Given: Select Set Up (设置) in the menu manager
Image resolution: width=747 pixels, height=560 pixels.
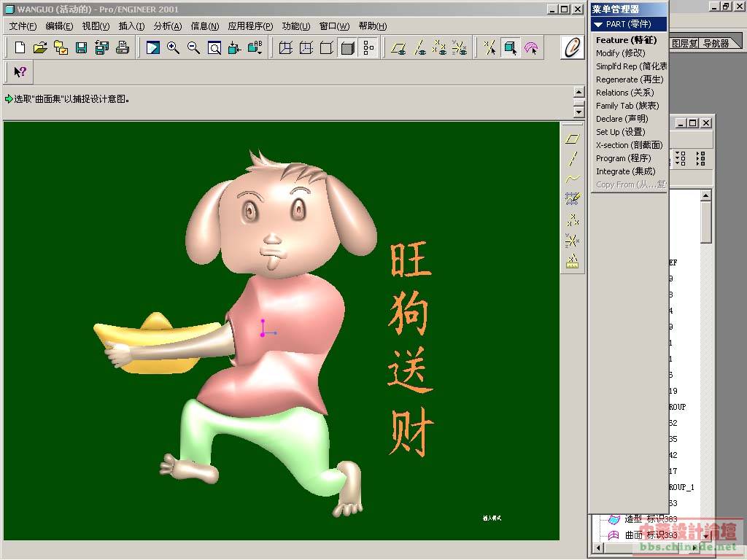Looking at the screenshot, I should click(620, 132).
